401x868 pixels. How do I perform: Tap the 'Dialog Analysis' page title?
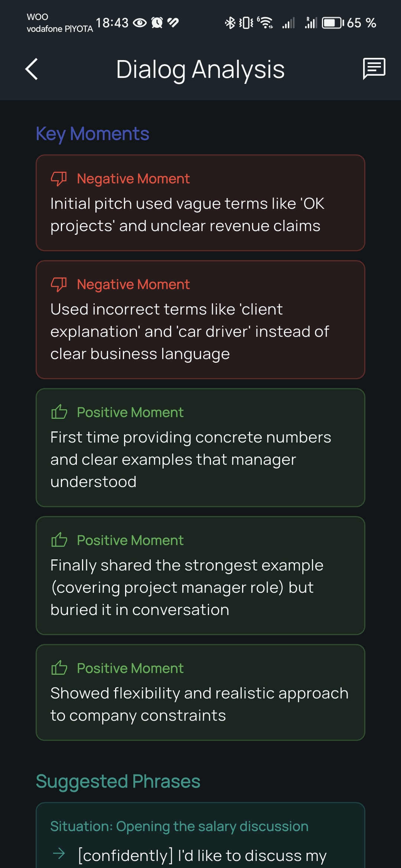click(x=200, y=69)
